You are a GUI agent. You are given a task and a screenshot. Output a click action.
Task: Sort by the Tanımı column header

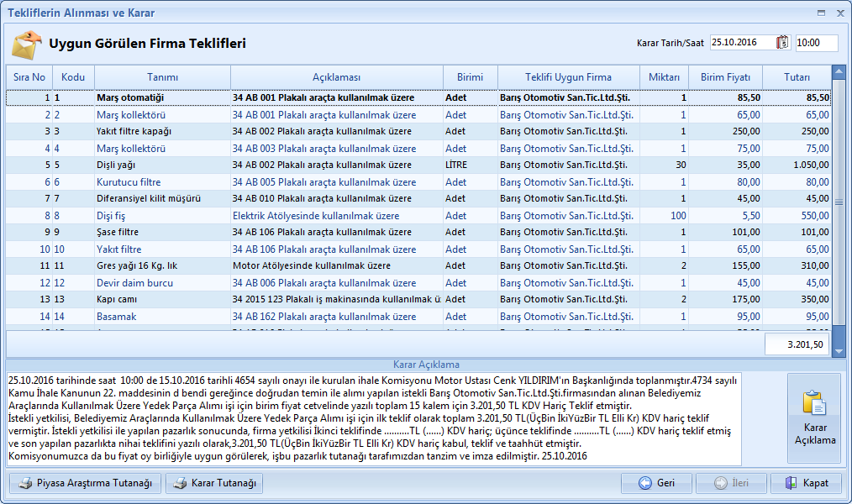click(x=162, y=77)
